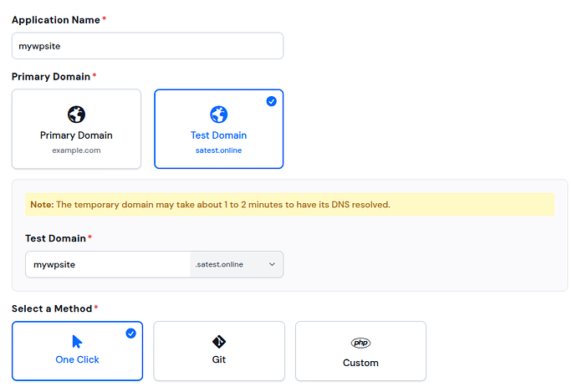
Task: Click the checkmark badge on Test Domain card
Action: click(271, 101)
